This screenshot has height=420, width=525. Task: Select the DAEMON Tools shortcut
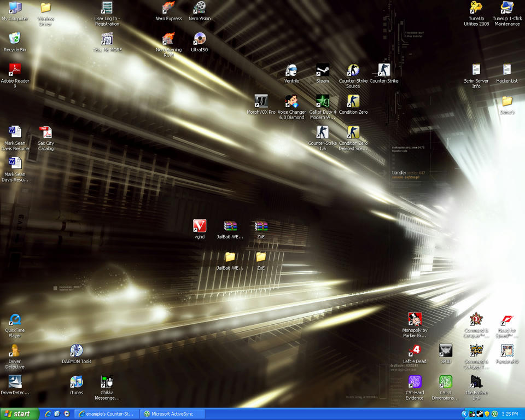tap(77, 354)
